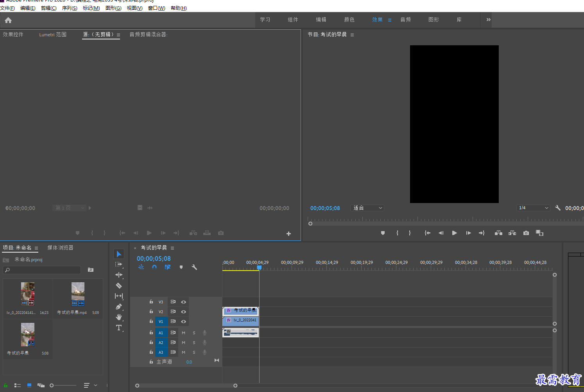Toggle sync lock on track A3

173,352
